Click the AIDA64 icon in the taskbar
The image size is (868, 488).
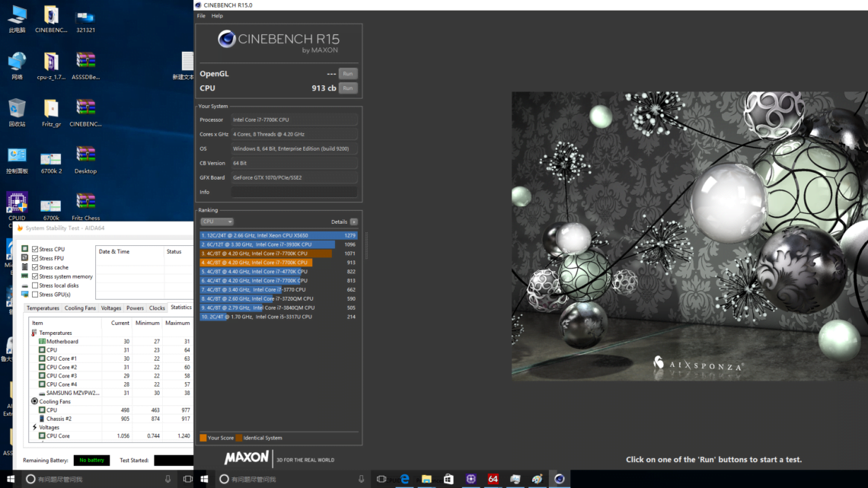pos(493,479)
